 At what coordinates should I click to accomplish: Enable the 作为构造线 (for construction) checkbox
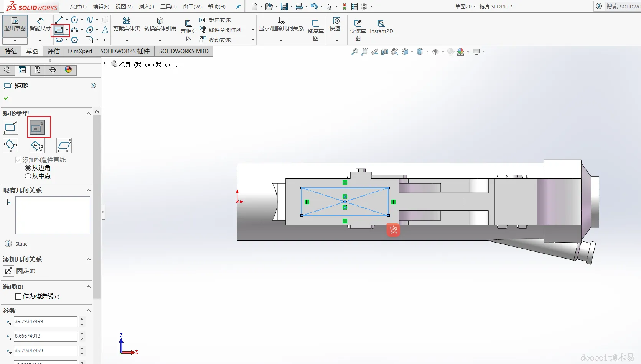pos(18,297)
